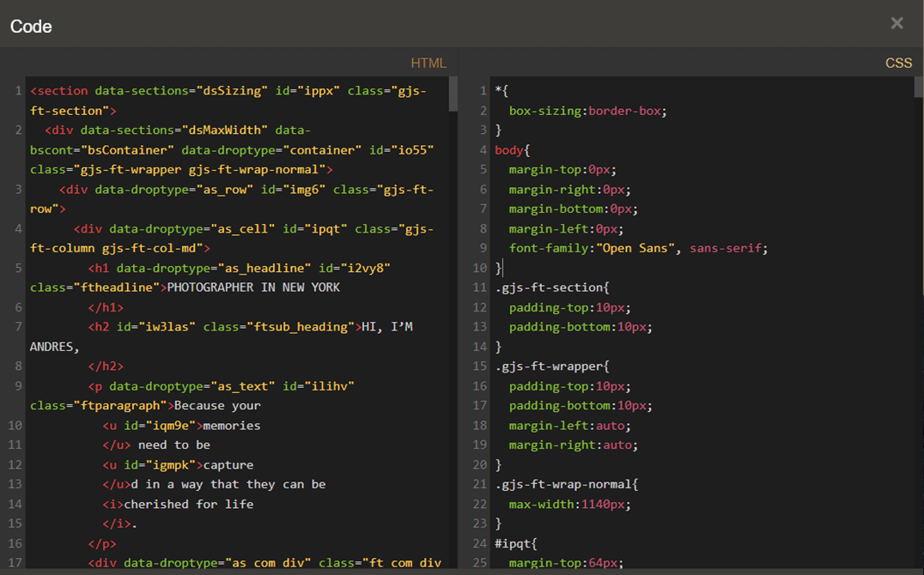Click the '.gjs-ft-section{' selector in CSS
This screenshot has width=924, height=575.
click(x=552, y=287)
